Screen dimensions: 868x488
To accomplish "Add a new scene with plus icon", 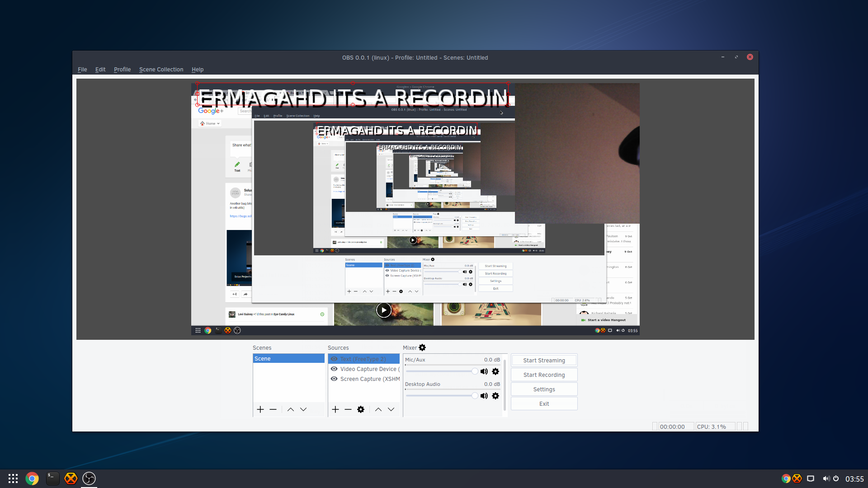I will click(x=260, y=409).
